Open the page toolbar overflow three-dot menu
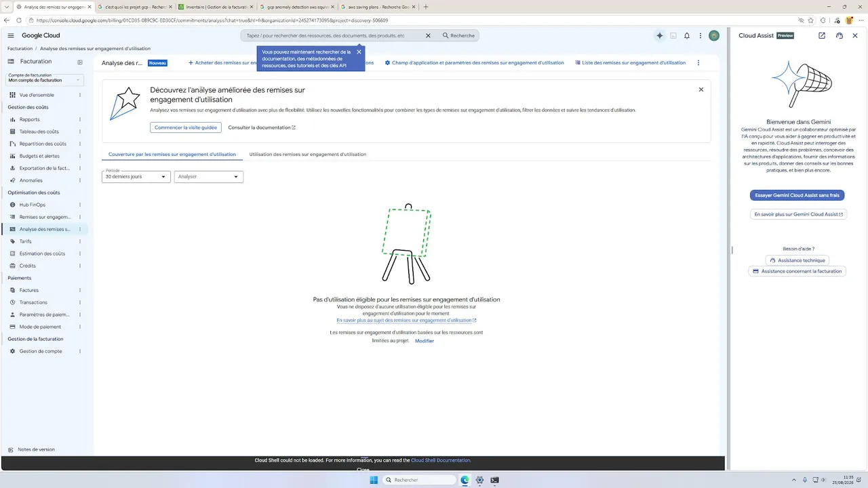 click(698, 62)
